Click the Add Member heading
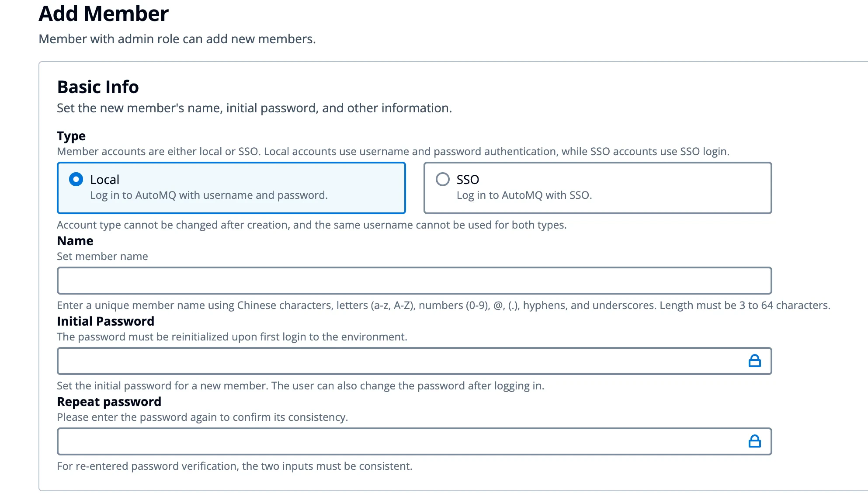Viewport: 868px width, 493px height. click(104, 14)
